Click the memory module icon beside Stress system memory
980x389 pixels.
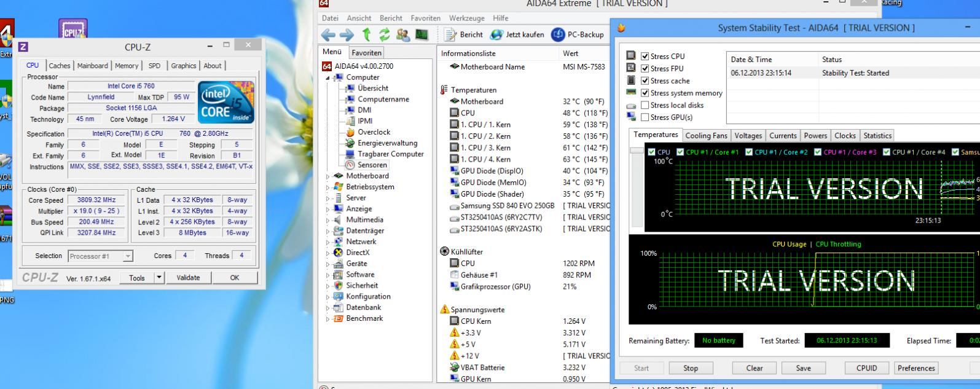coord(631,92)
